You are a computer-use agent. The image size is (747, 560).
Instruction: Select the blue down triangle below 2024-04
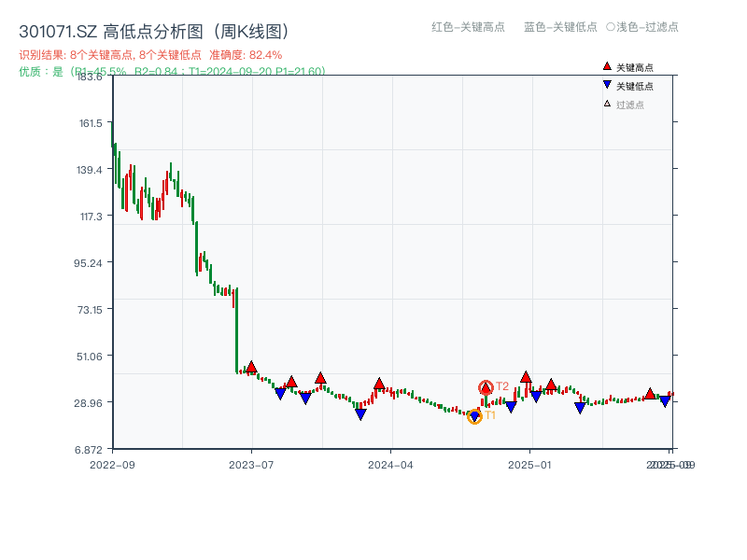pyautogui.click(x=360, y=412)
